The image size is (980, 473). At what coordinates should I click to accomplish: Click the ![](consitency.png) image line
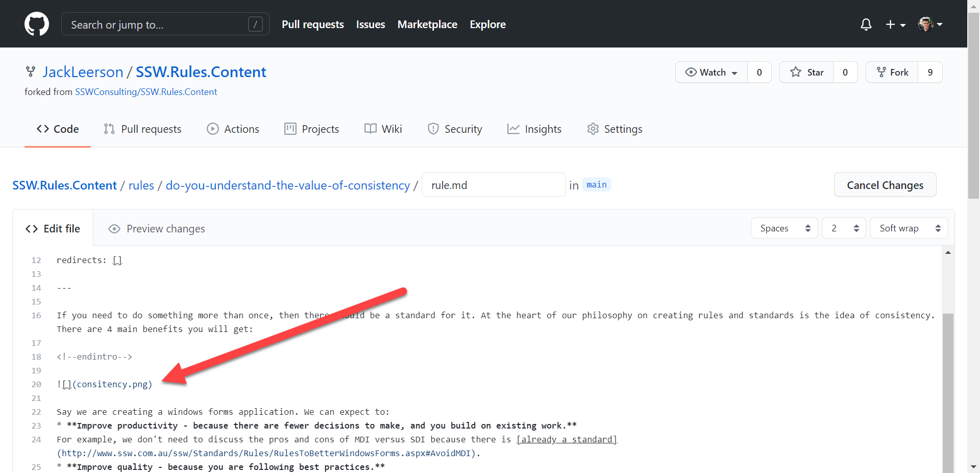[105, 384]
